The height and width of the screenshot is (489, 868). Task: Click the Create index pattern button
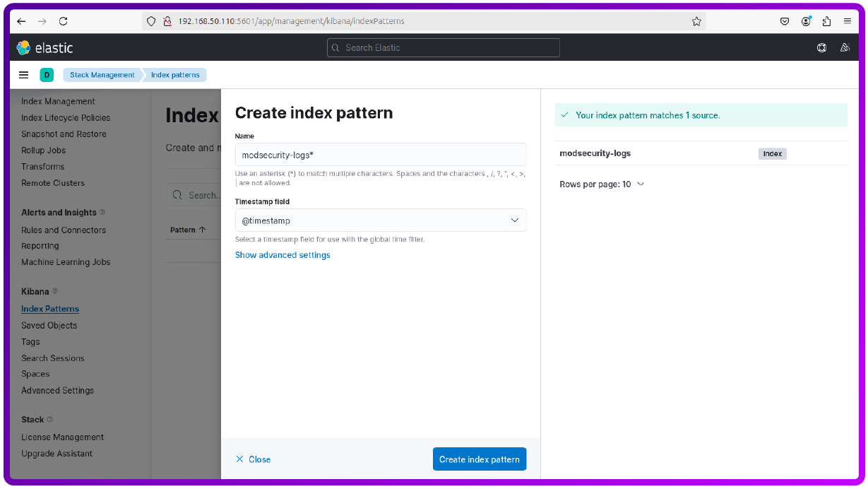point(479,459)
